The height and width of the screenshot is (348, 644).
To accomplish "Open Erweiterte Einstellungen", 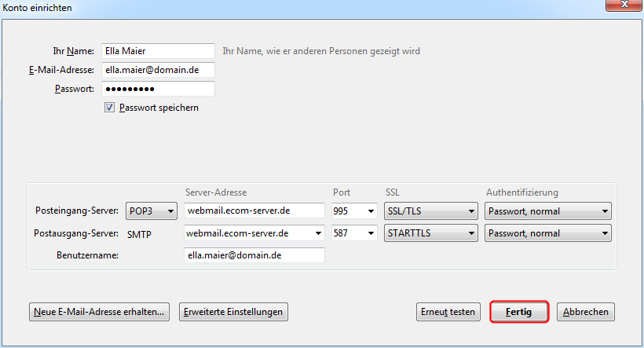I will coord(233,312).
